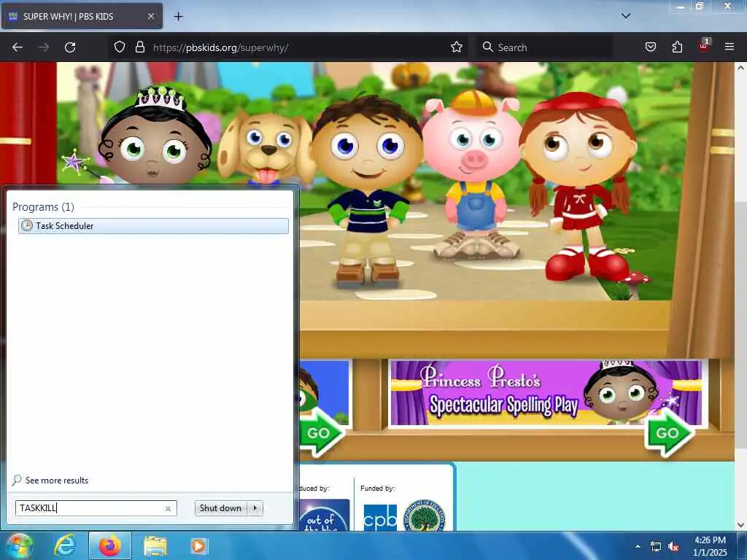Click the page scrollbar down arrow
The height and width of the screenshot is (560, 747).
pyautogui.click(x=740, y=525)
